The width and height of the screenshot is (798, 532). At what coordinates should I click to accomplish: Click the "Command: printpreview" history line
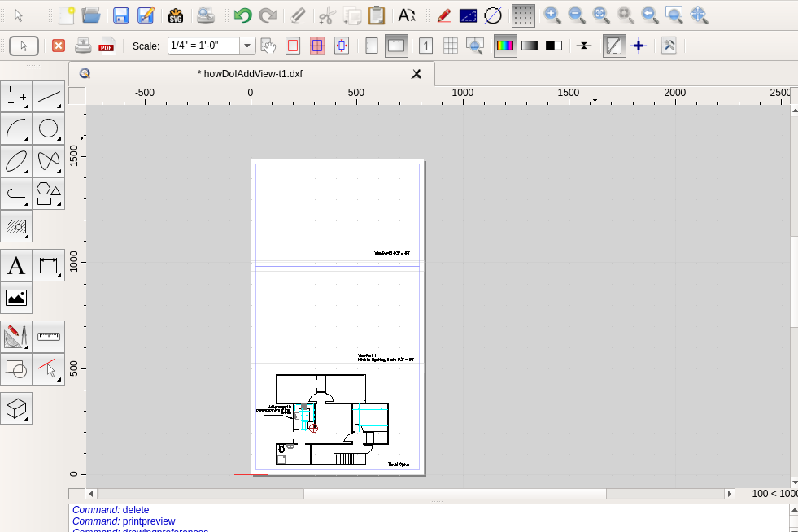pos(124,521)
